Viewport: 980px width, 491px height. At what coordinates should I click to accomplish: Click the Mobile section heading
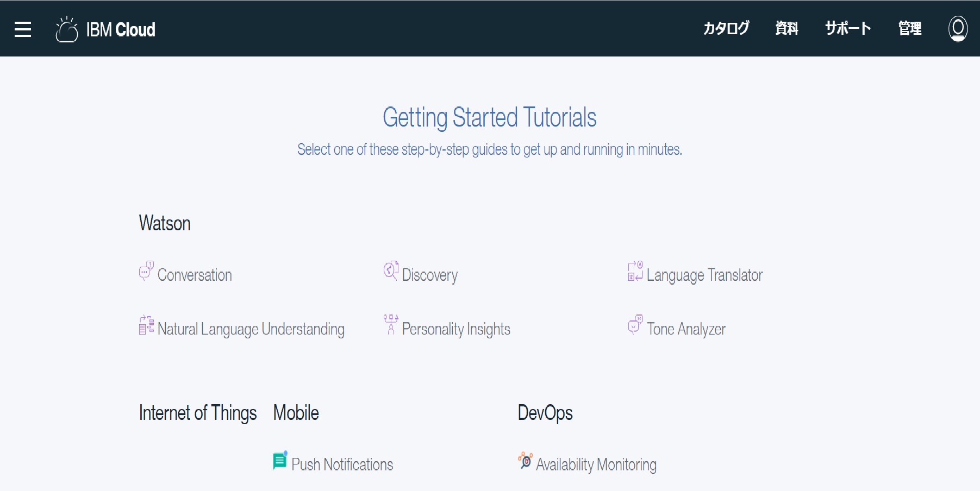(x=296, y=413)
